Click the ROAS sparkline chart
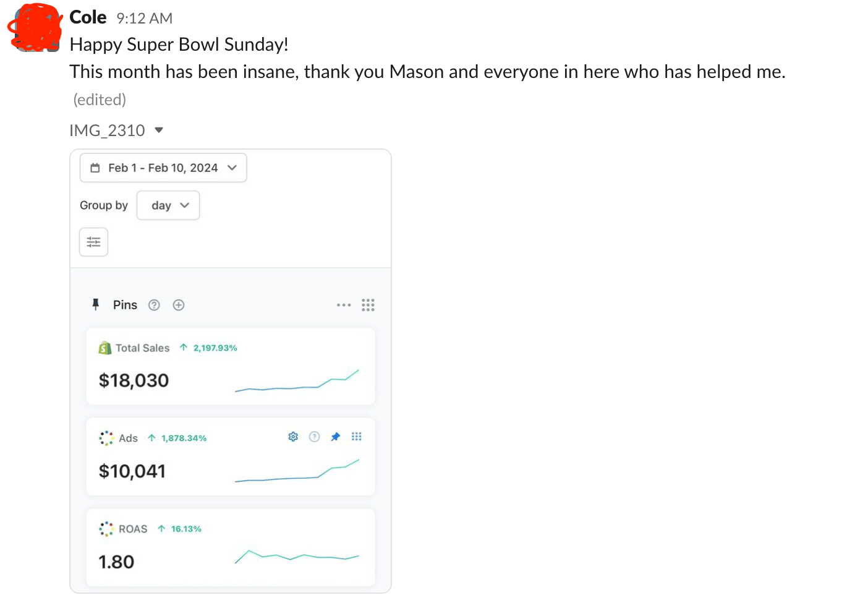 point(297,556)
